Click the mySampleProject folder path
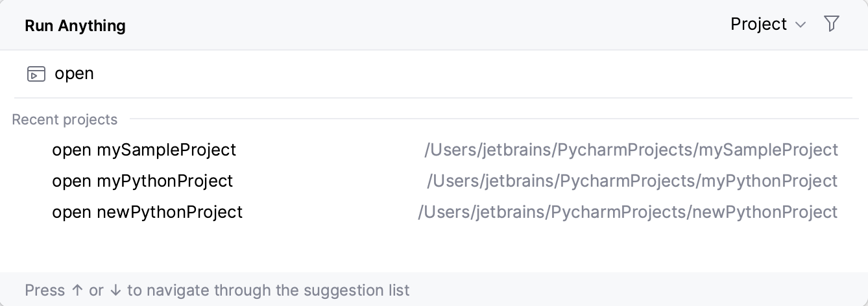Viewport: 868px width, 306px height. click(631, 150)
